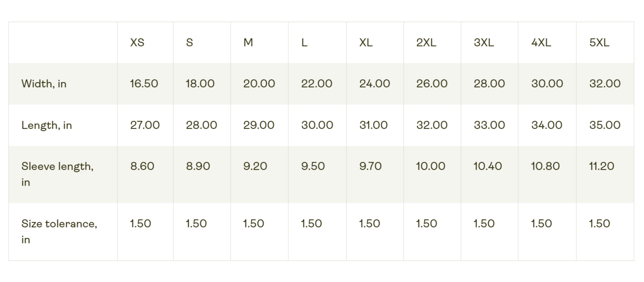Select the 1.50 tolerance cell under 5XL
This screenshot has width=644, height=282.
point(599,223)
